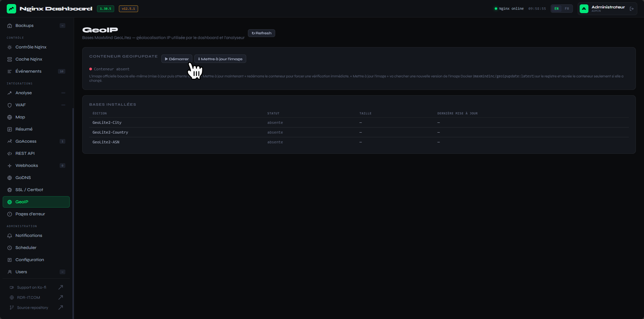The height and width of the screenshot is (319, 644).
Task: Expand the Analyse section collapse marker
Action: [63, 93]
